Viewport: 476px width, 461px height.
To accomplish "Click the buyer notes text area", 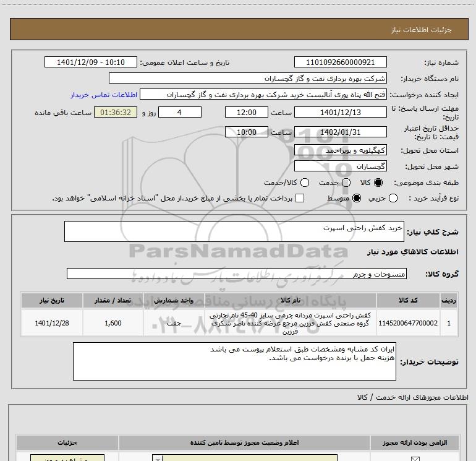I will point(234,361).
